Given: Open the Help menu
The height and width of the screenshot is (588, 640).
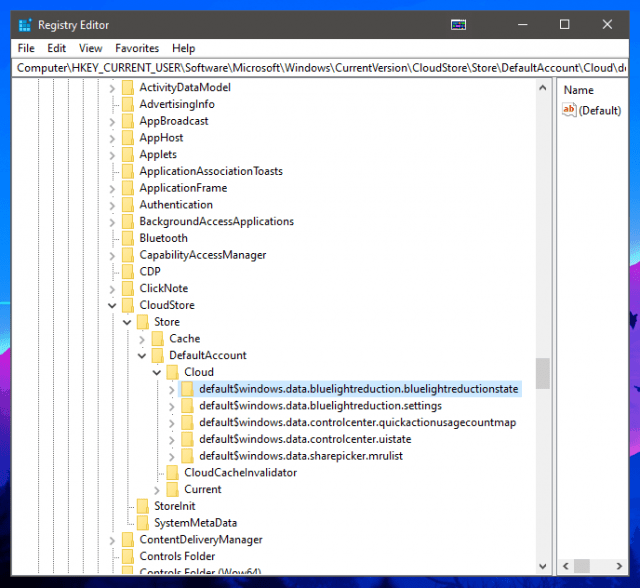Looking at the screenshot, I should point(184,48).
